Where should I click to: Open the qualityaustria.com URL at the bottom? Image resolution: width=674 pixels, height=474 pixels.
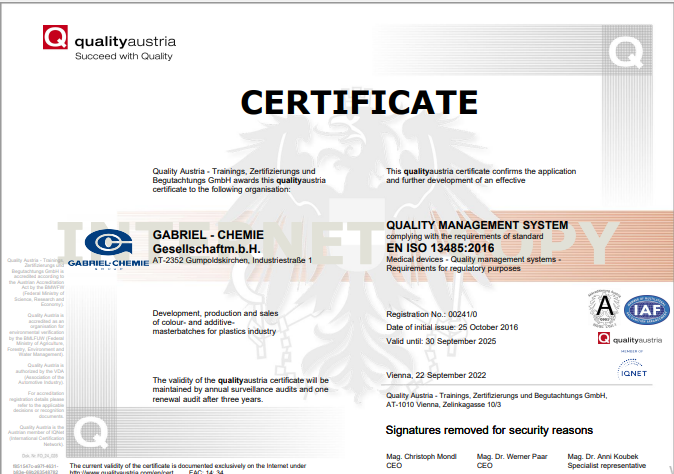point(122,472)
